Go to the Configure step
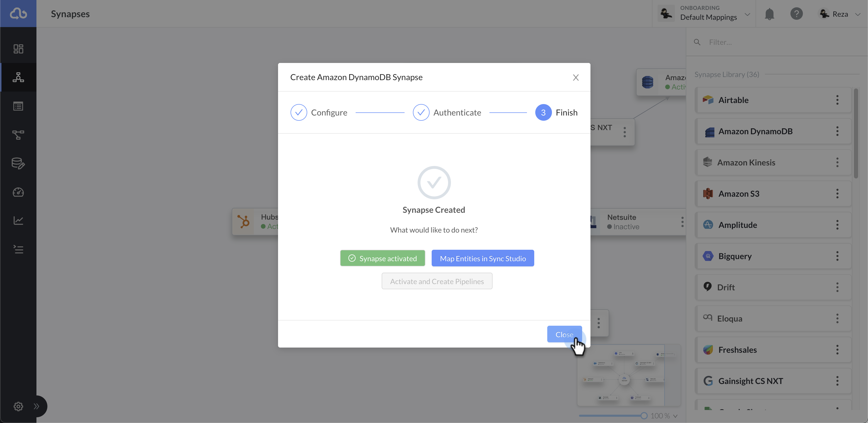868x423 pixels. click(x=319, y=112)
